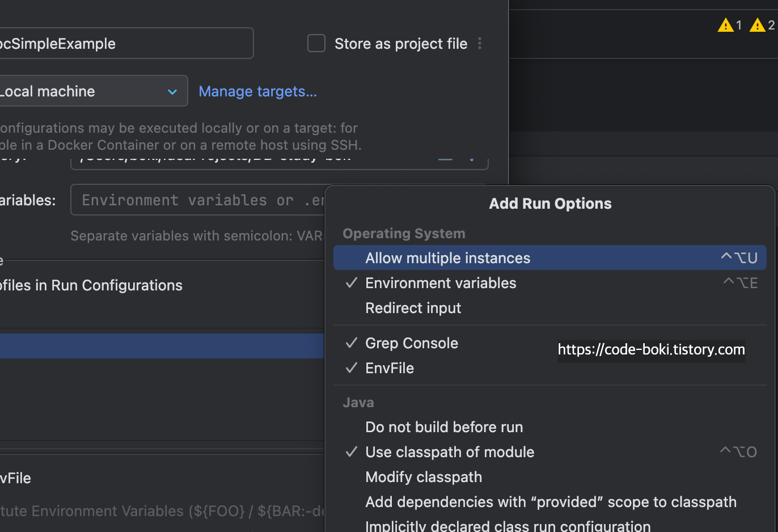Uncheck the Environment variables option
The width and height of the screenshot is (778, 532).
pos(441,283)
